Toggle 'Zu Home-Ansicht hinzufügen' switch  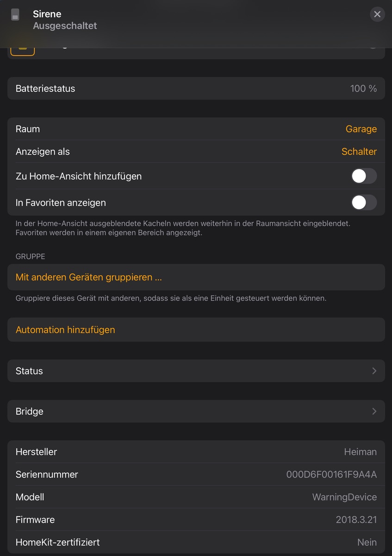(x=364, y=176)
